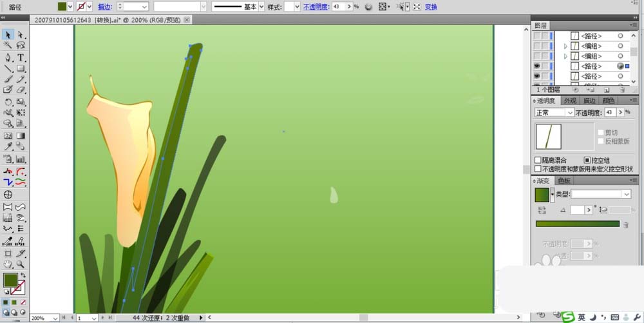The image size is (644, 323).
Task: Enable the 隔离混合 checkbox
Action: point(538,160)
